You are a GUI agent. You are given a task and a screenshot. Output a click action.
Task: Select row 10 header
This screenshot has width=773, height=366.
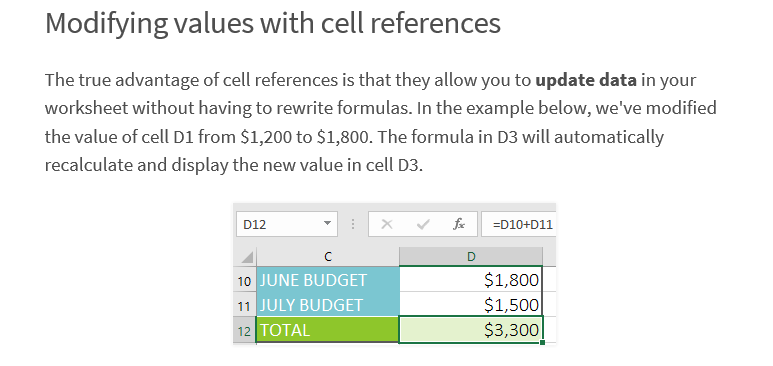(245, 280)
